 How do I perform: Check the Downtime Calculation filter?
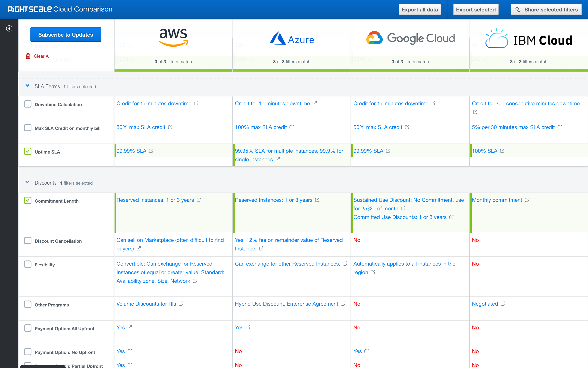click(28, 104)
